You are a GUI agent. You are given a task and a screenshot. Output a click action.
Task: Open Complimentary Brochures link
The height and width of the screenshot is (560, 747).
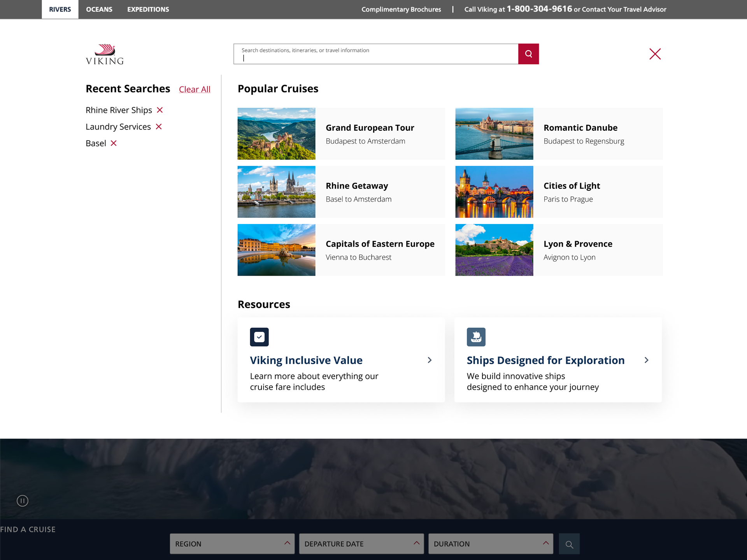[x=401, y=9]
